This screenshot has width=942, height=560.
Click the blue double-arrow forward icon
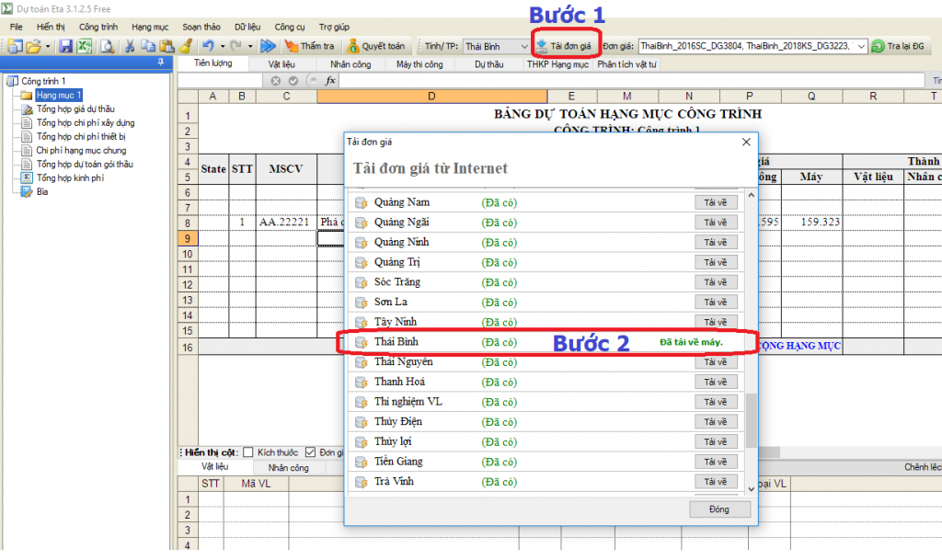pyautogui.click(x=268, y=45)
